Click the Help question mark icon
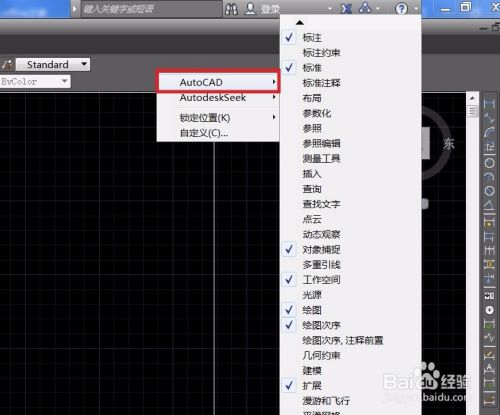The height and width of the screenshot is (415, 500). click(401, 8)
